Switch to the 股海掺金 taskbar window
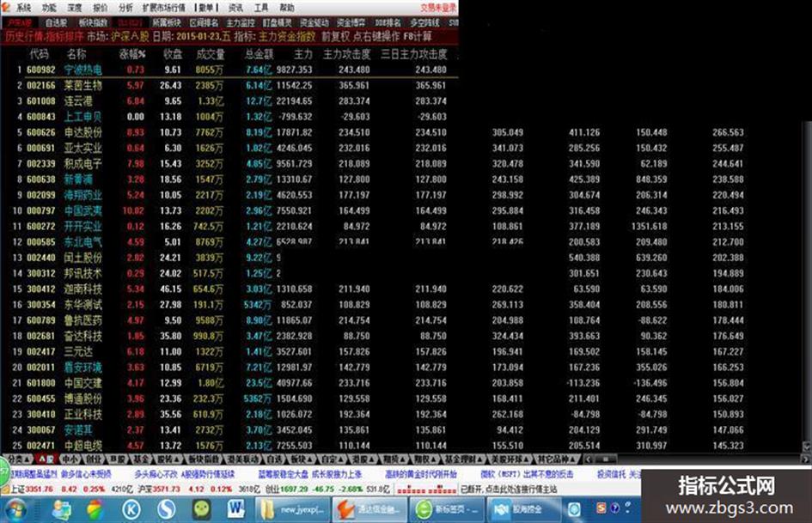Screen dimensions: 812x523 click(523, 510)
